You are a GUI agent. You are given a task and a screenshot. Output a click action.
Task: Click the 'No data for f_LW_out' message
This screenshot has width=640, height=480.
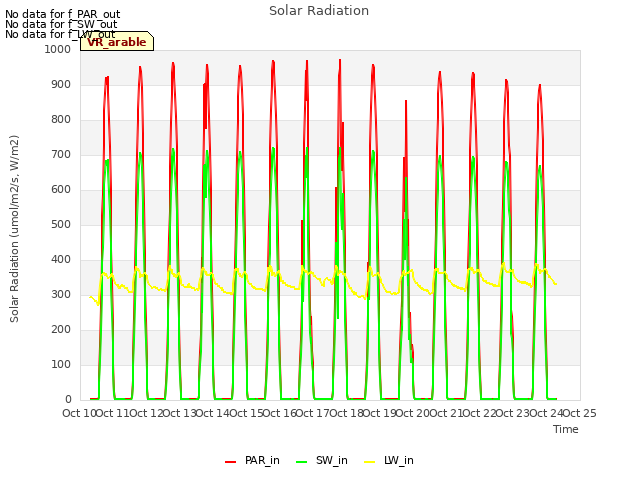coord(60,34)
